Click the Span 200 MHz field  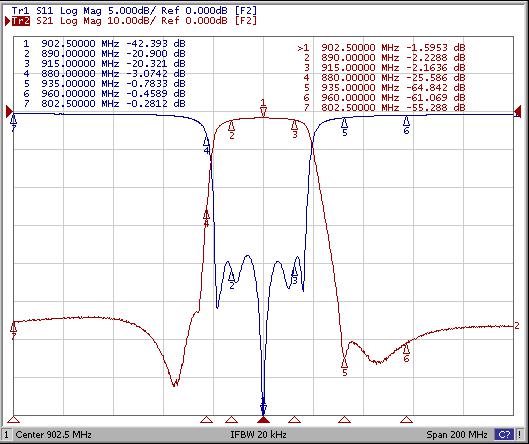click(457, 434)
